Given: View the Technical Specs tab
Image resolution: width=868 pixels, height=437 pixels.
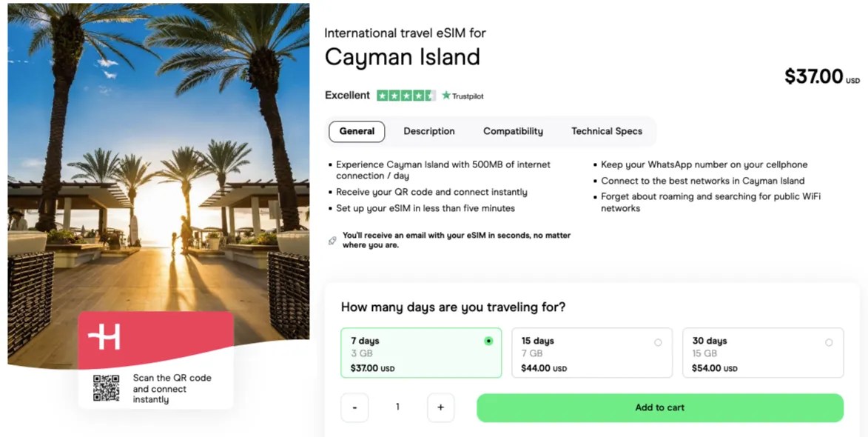Looking at the screenshot, I should coord(607,131).
